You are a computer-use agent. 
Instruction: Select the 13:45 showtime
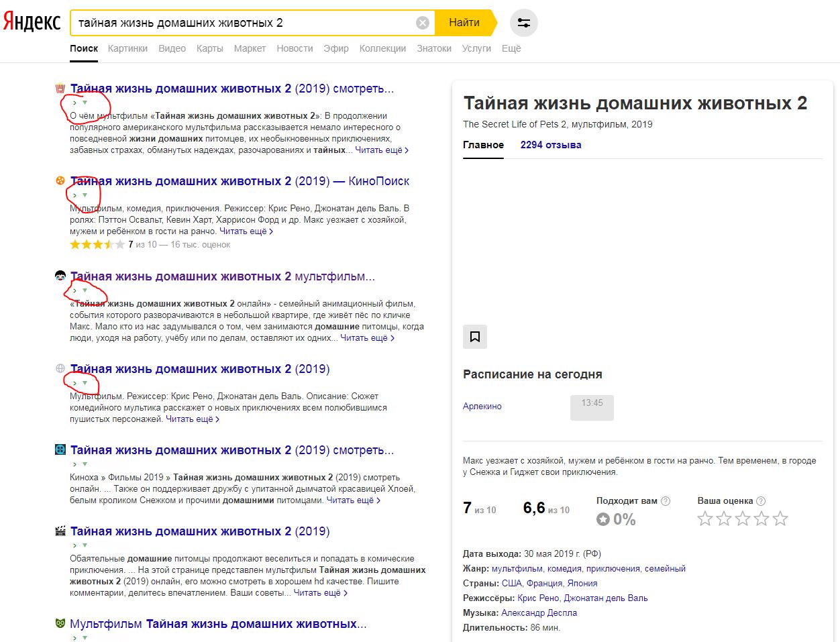(x=592, y=407)
